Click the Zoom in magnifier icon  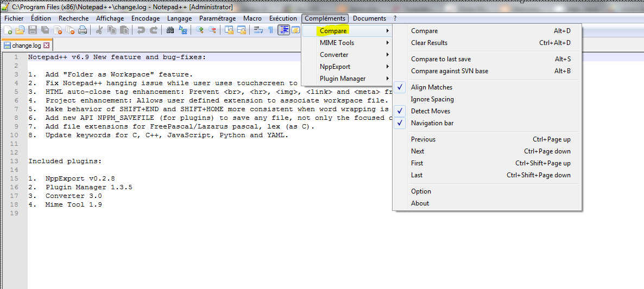[x=200, y=30]
